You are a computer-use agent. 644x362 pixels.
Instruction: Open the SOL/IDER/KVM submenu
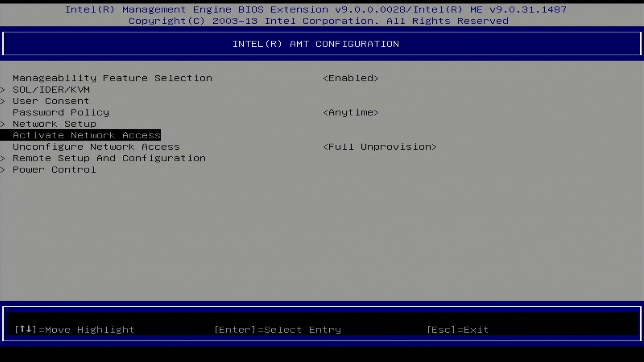51,90
